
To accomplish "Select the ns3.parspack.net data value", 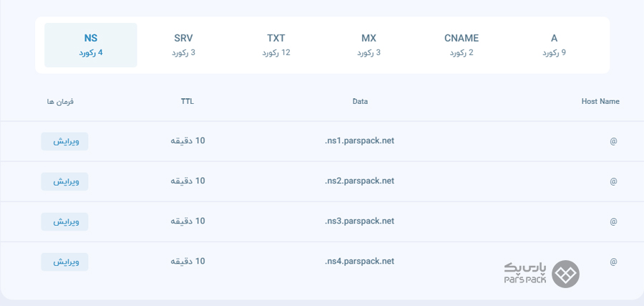I will point(359,221).
